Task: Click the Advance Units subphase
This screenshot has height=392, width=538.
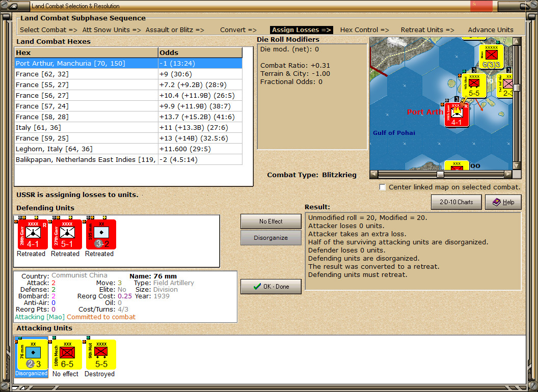Action: click(491, 30)
